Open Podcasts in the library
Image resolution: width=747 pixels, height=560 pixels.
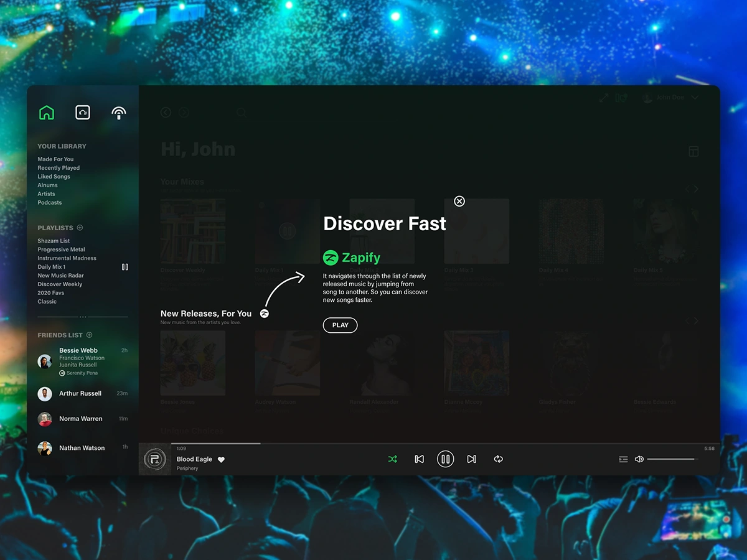pyautogui.click(x=50, y=203)
